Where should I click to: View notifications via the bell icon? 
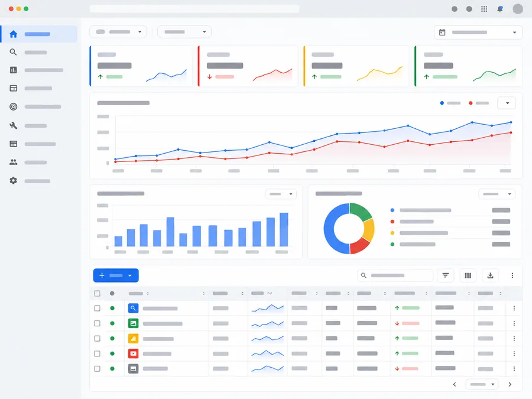pos(499,9)
